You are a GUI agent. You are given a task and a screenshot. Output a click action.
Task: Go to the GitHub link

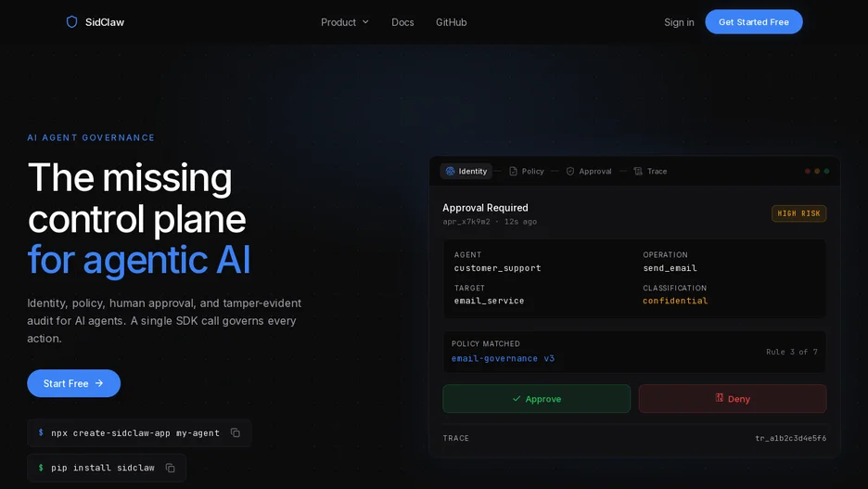pos(452,22)
